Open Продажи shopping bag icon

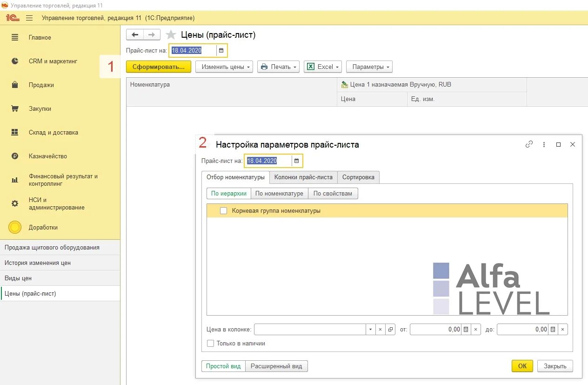pos(15,85)
